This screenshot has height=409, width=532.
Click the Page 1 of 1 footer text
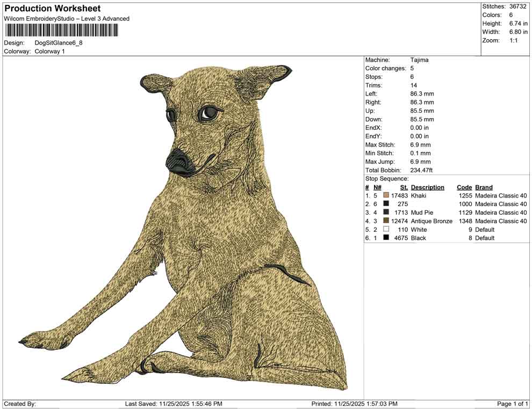click(513, 404)
